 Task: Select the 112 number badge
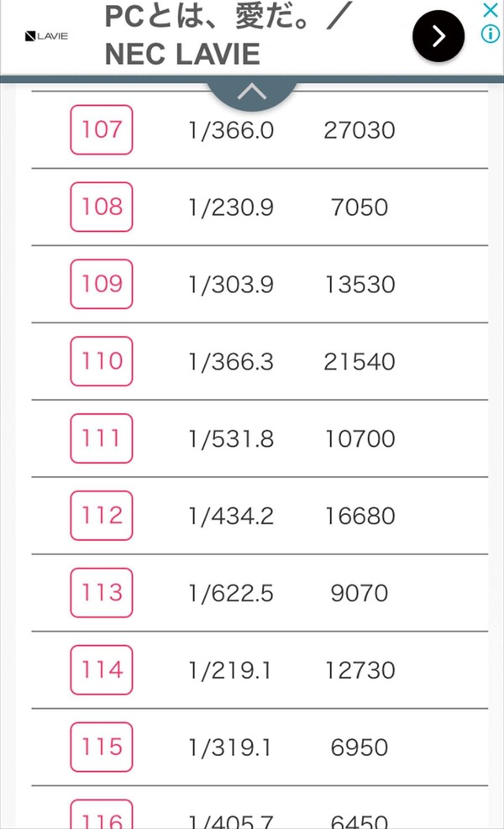click(102, 516)
